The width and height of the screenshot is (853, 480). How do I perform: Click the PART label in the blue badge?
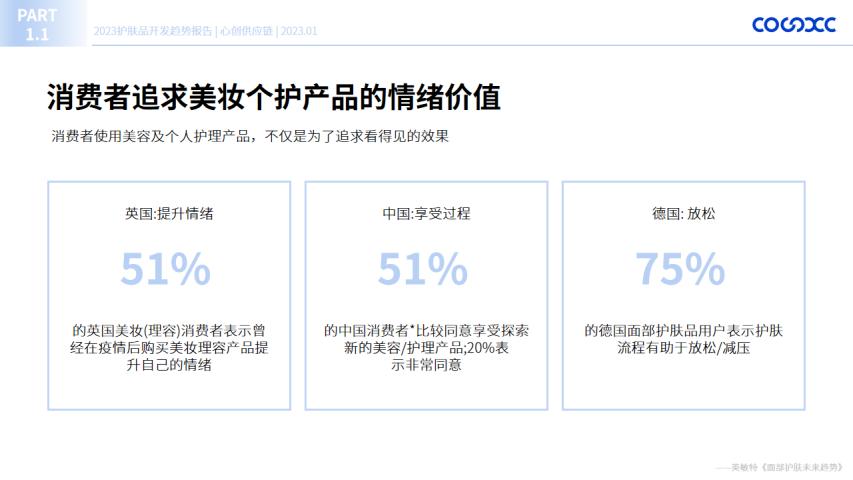(x=37, y=14)
